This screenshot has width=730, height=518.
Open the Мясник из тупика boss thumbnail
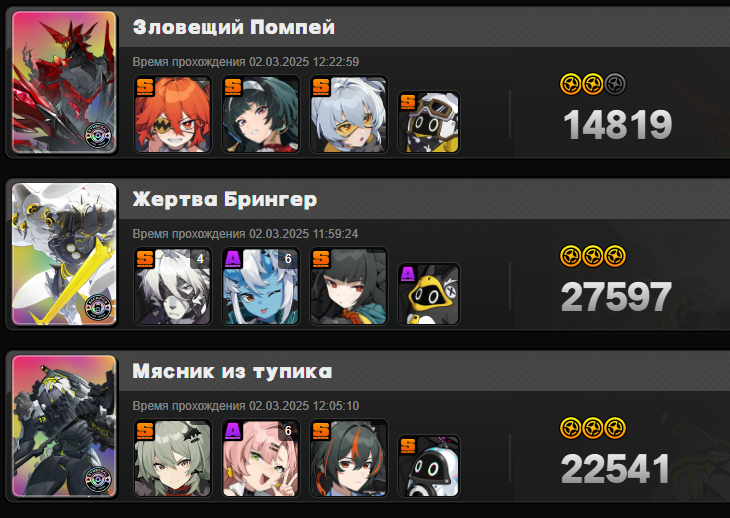coord(64,426)
